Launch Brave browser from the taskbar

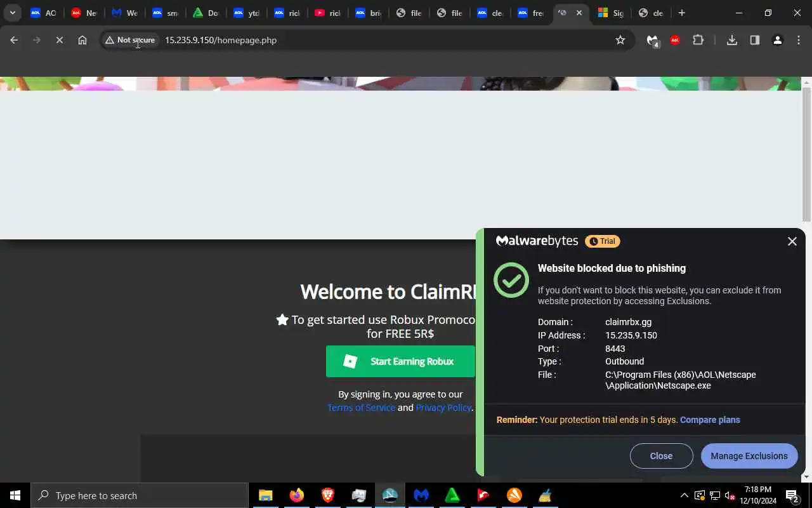click(328, 495)
